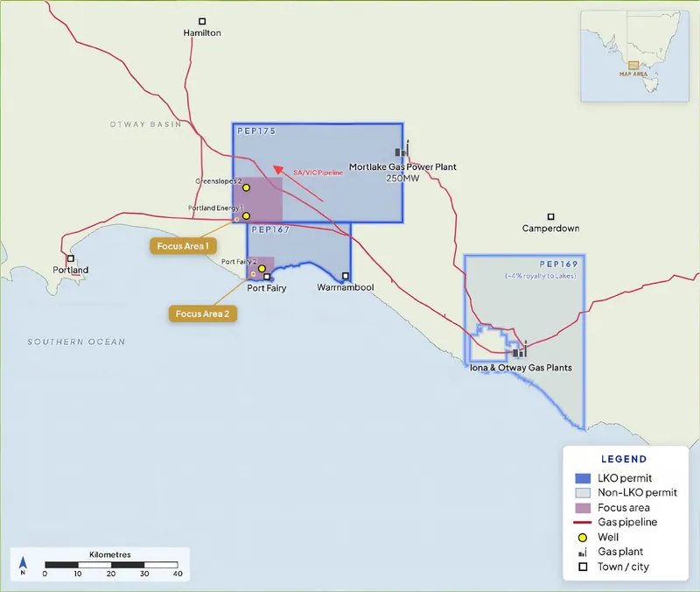
Task: Click the MAP AREA inset caption
Action: [633, 74]
